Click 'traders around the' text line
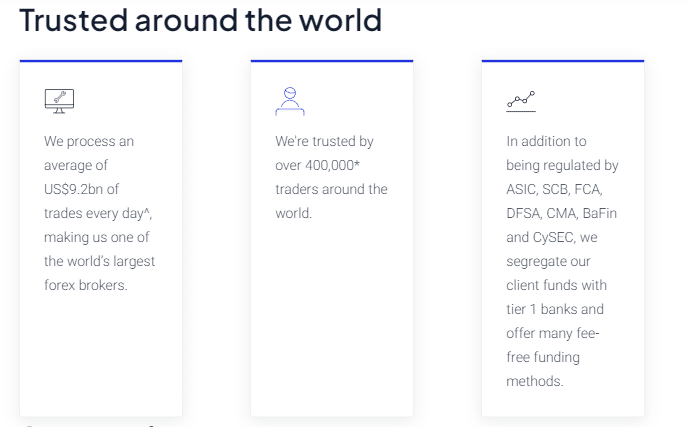The height and width of the screenshot is (427, 689). pyautogui.click(x=331, y=189)
